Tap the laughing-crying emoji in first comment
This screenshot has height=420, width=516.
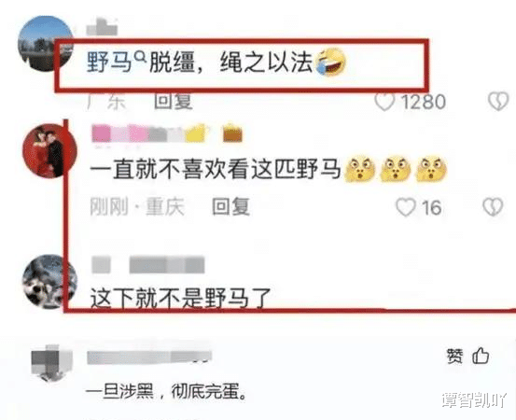click(331, 63)
